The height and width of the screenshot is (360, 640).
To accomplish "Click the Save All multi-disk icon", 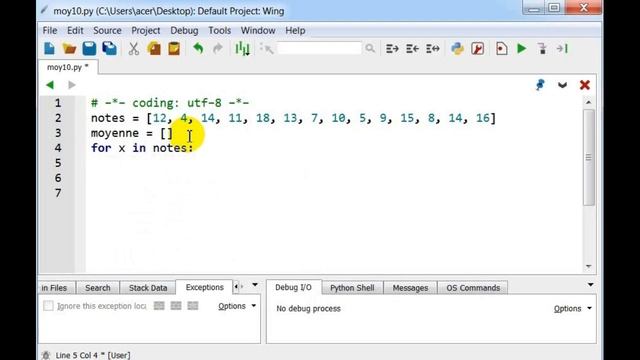I will pos(109,49).
